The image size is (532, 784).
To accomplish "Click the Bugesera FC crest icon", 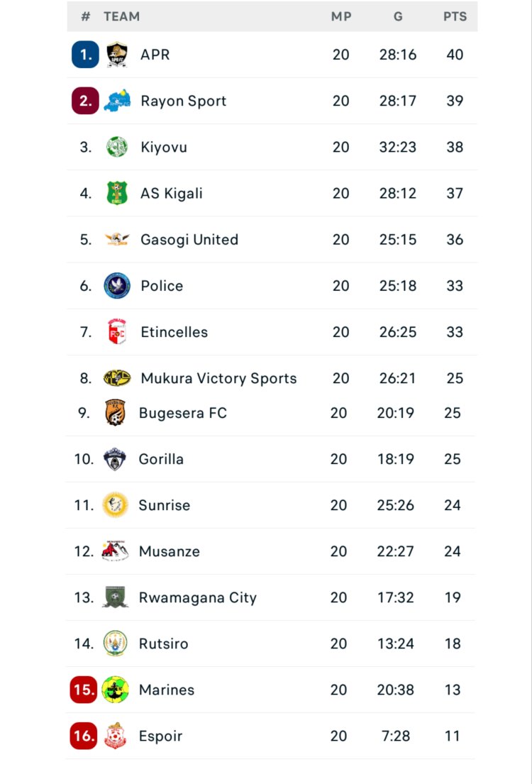I will (116, 413).
